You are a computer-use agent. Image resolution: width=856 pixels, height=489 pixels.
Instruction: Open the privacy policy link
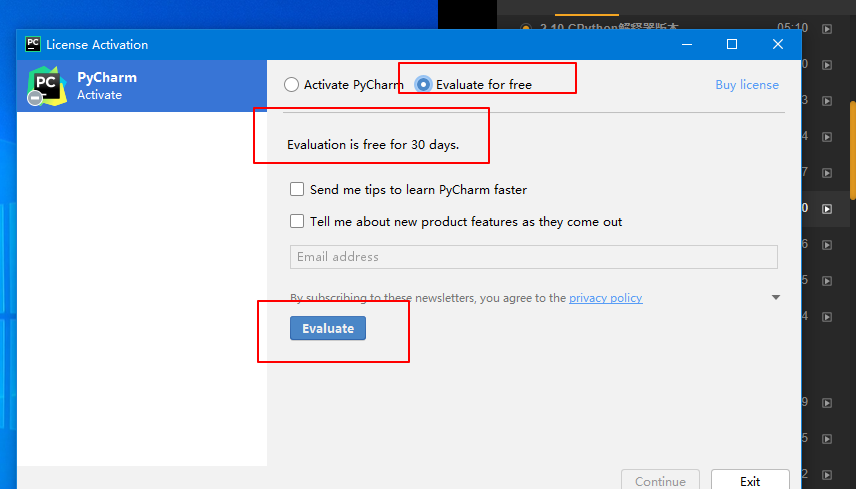(605, 298)
